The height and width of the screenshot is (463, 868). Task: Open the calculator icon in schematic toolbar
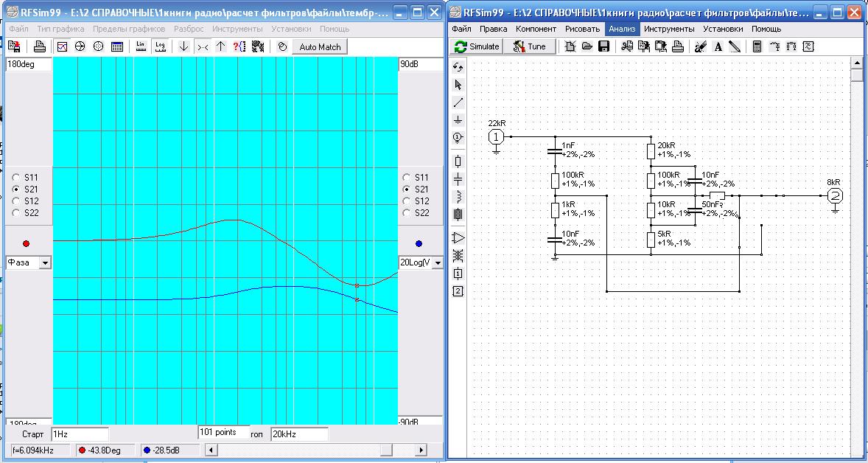pyautogui.click(x=757, y=46)
